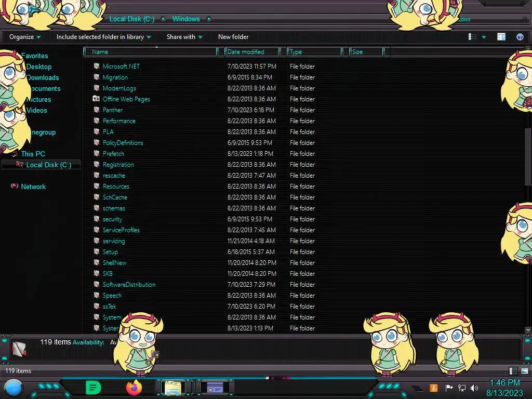Expand breadcrumb arrow after Local Disk (C:)
Image resolution: width=532 pixels, height=399 pixels.
163,19
